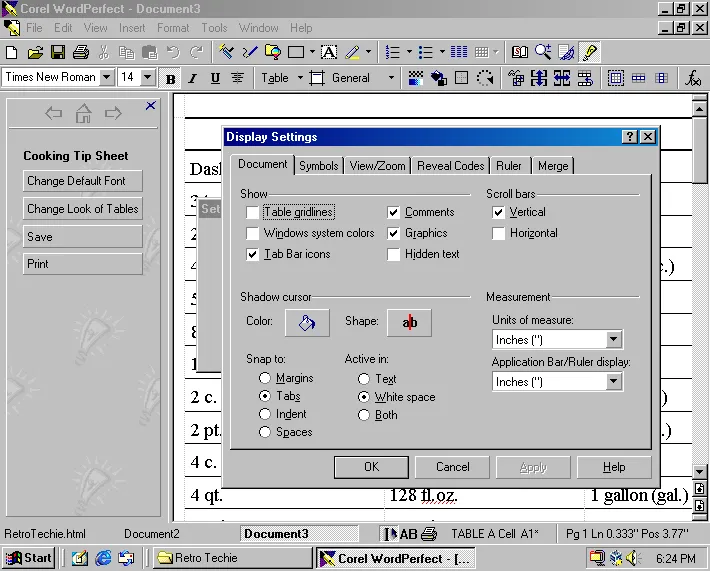
Task: Expand the highlighter pen dropdown arrow
Action: 368,53
